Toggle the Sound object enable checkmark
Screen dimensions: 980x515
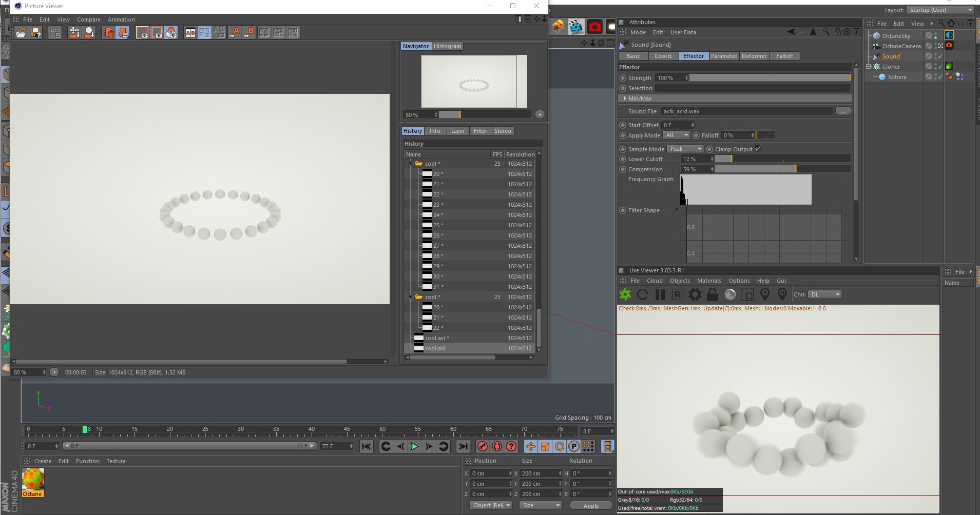pos(940,56)
